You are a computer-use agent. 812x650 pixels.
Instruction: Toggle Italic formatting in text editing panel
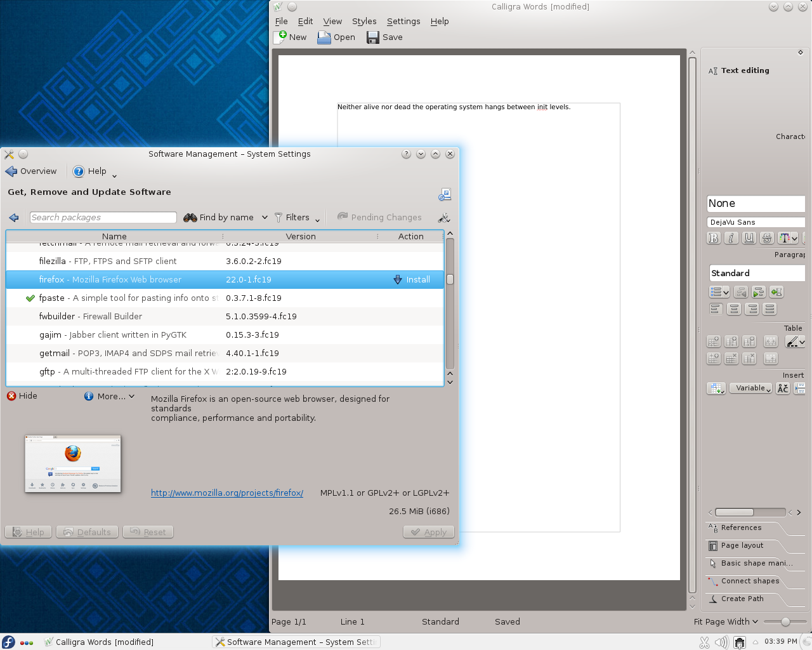click(x=731, y=238)
